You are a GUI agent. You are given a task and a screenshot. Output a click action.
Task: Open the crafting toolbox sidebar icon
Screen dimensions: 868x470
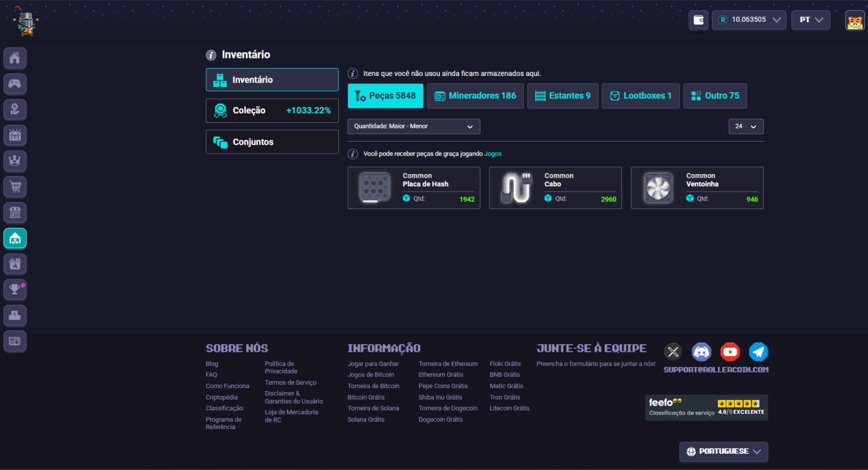[15, 264]
